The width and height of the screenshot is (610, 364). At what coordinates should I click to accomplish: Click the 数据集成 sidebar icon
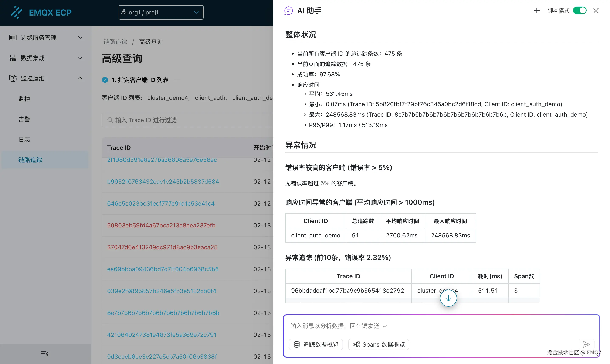(x=13, y=58)
